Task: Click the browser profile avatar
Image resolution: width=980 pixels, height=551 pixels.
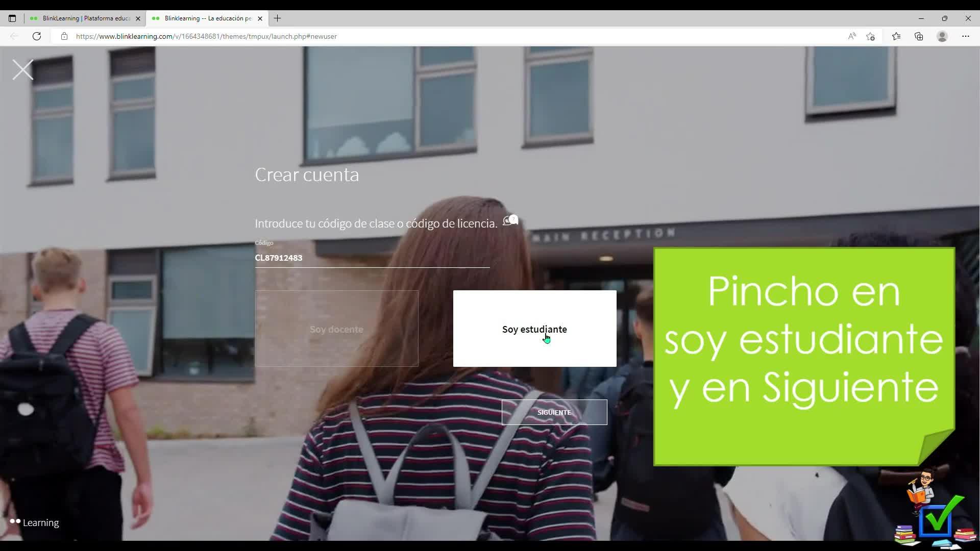Action: [x=942, y=36]
